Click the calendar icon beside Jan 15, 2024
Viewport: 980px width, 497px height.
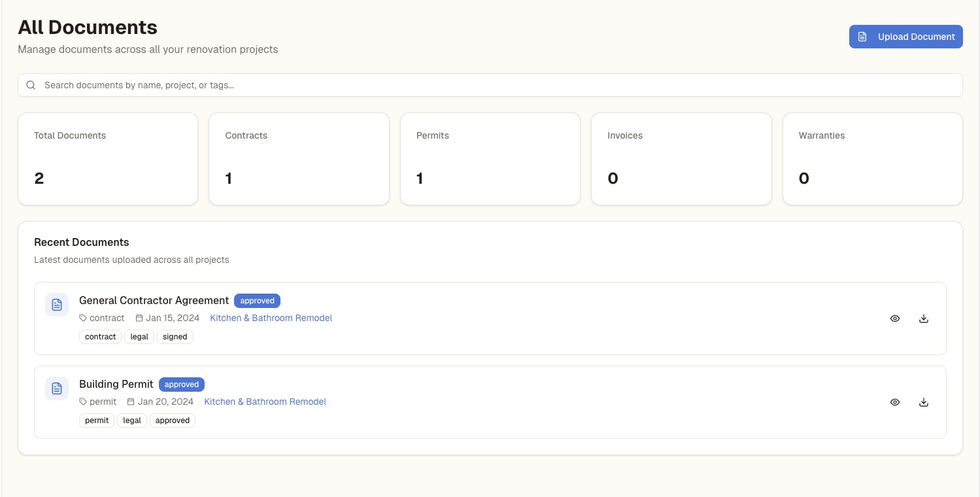(x=139, y=318)
